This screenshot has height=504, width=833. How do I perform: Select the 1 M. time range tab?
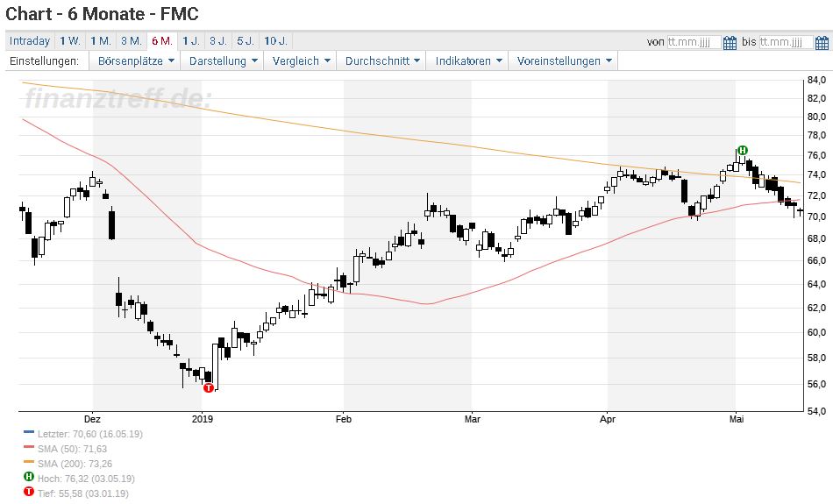[x=101, y=41]
